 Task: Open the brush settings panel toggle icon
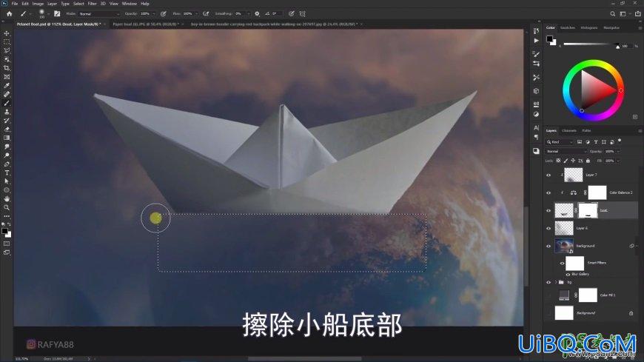click(57, 13)
